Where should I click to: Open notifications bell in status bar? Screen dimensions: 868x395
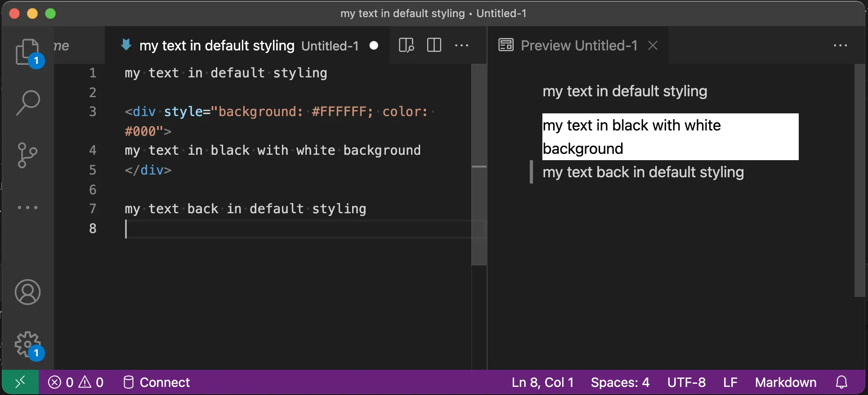click(x=841, y=382)
